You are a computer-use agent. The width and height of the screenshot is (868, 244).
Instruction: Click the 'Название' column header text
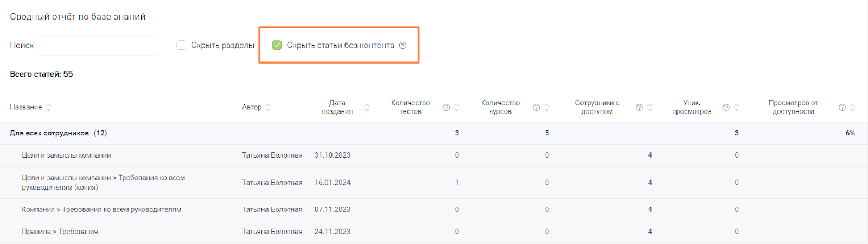coord(25,107)
